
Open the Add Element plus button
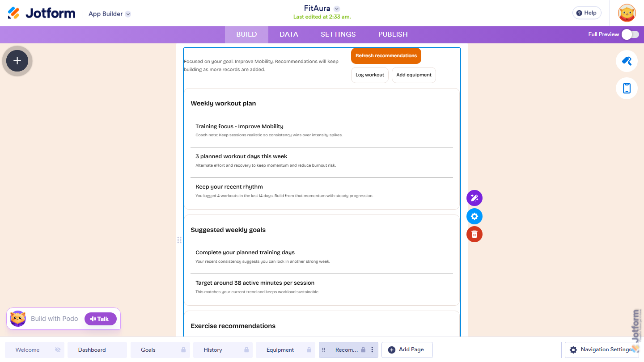tap(17, 61)
